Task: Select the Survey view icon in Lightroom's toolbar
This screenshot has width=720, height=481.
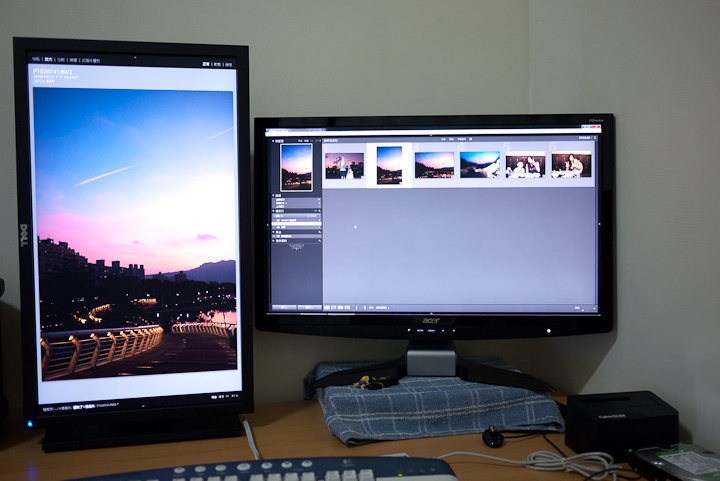Action: 347,308
